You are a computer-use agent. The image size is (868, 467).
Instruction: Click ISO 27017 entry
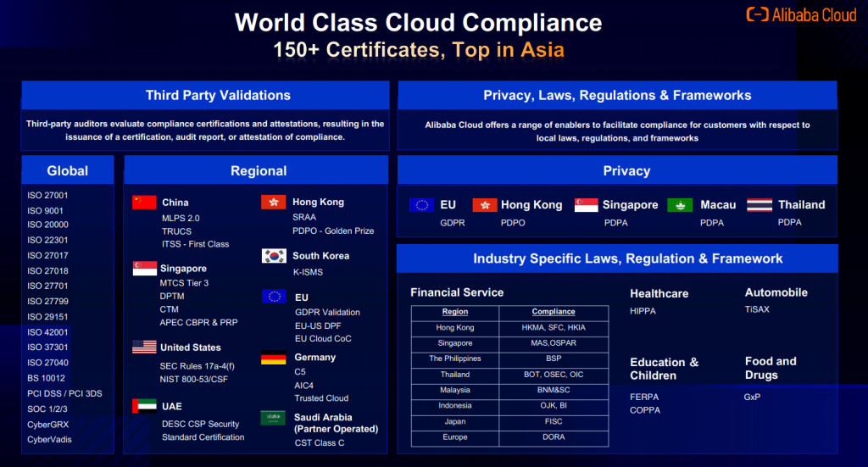47,256
